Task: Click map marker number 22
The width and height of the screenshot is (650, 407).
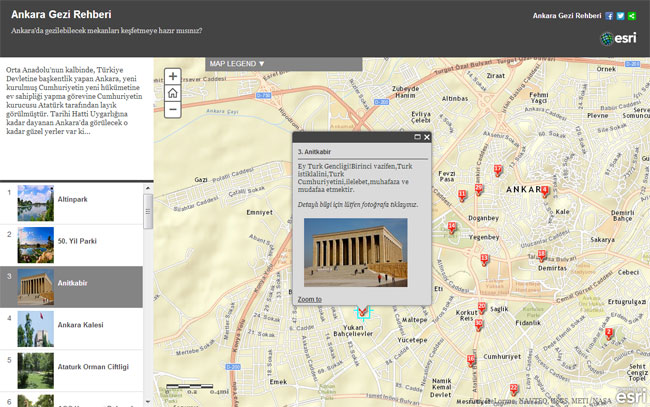Action: click(514, 388)
